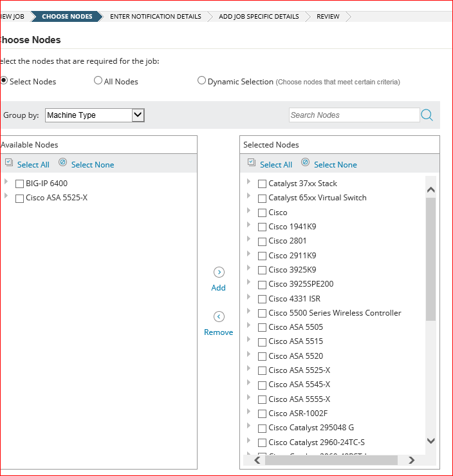This screenshot has width=453, height=476.
Task: Go to Enter Notification Details step
Action: point(156,16)
